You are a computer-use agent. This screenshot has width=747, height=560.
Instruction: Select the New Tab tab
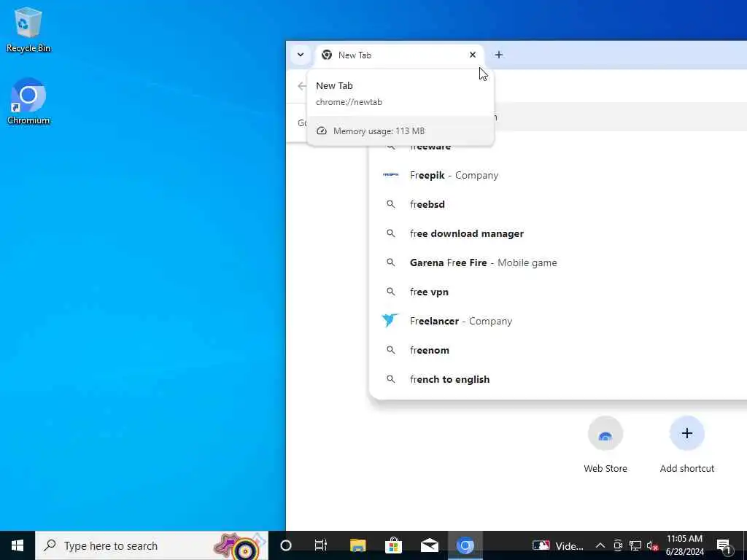(x=399, y=55)
